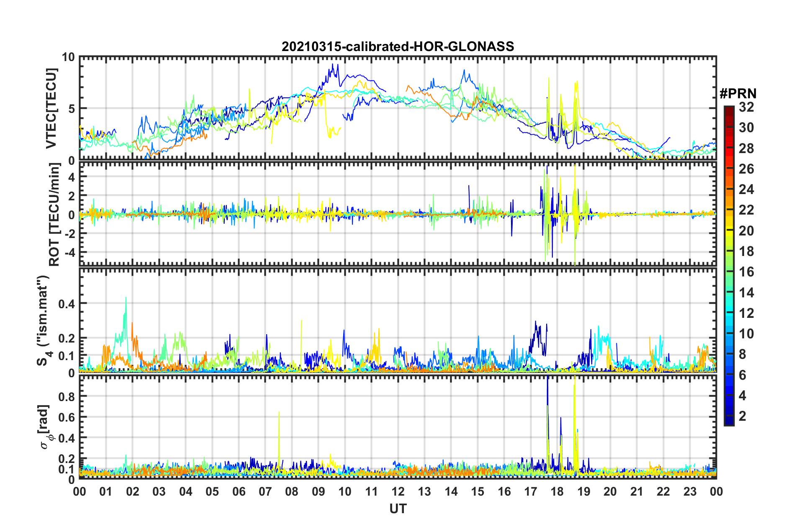Screen dimensions: 796x532
Task: Click the "18" hour label on UT axis
Action: click(557, 491)
